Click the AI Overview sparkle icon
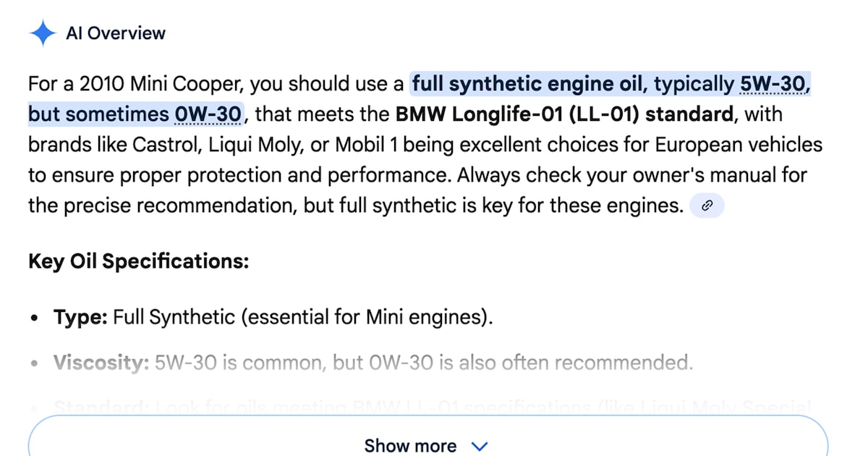The image size is (868, 456). tap(43, 33)
